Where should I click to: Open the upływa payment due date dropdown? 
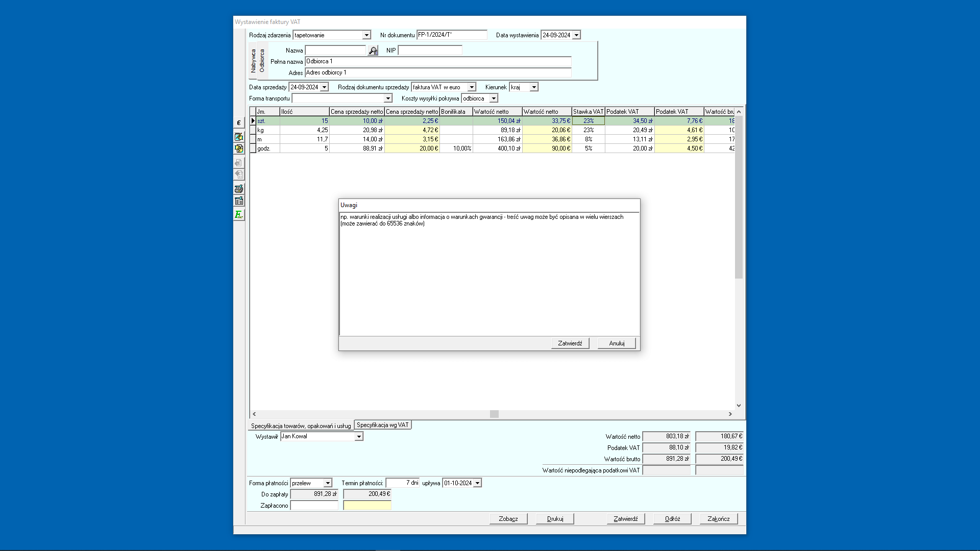point(477,483)
